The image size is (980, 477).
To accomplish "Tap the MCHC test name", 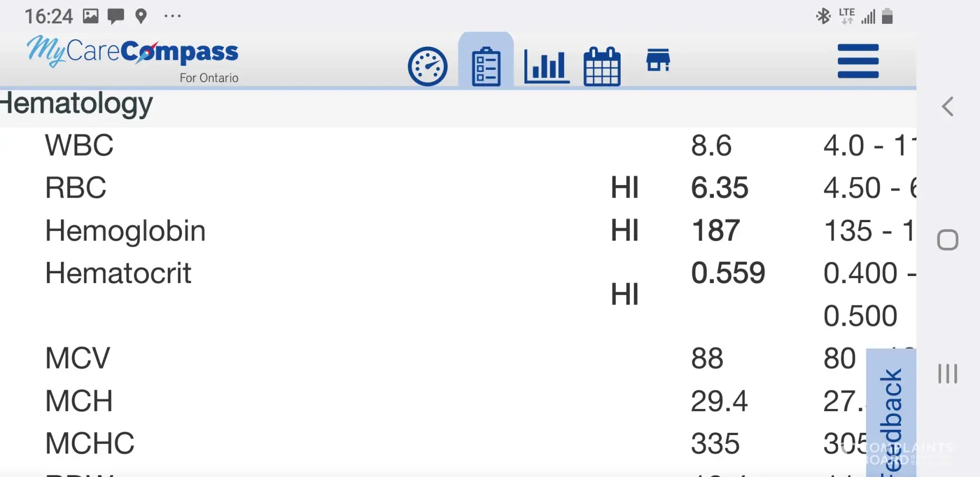I will tap(90, 443).
